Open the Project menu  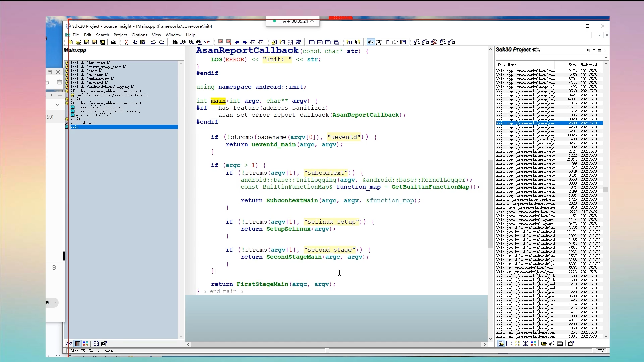(x=120, y=35)
